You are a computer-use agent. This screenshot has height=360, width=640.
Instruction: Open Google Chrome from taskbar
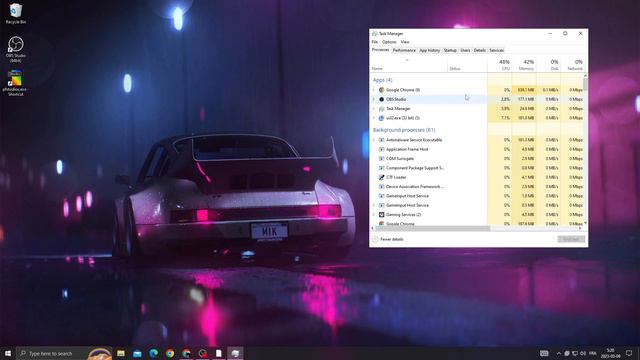(170, 353)
